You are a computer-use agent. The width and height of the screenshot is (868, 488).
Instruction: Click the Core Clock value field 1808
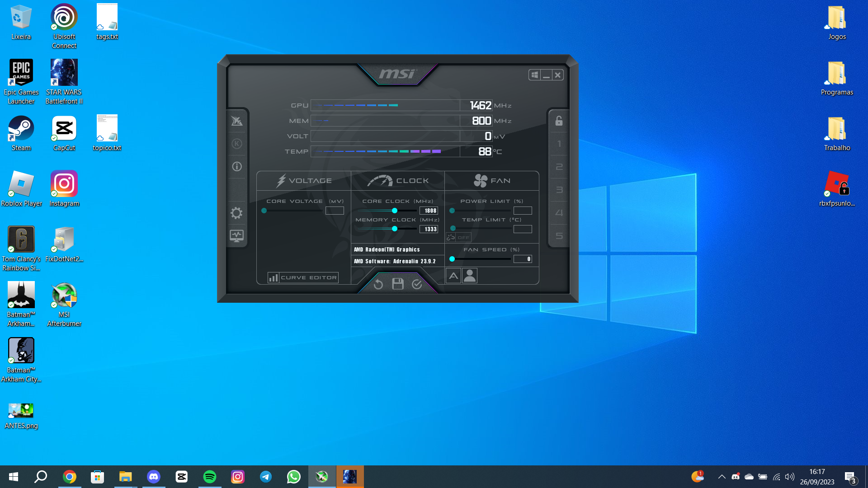429,211
